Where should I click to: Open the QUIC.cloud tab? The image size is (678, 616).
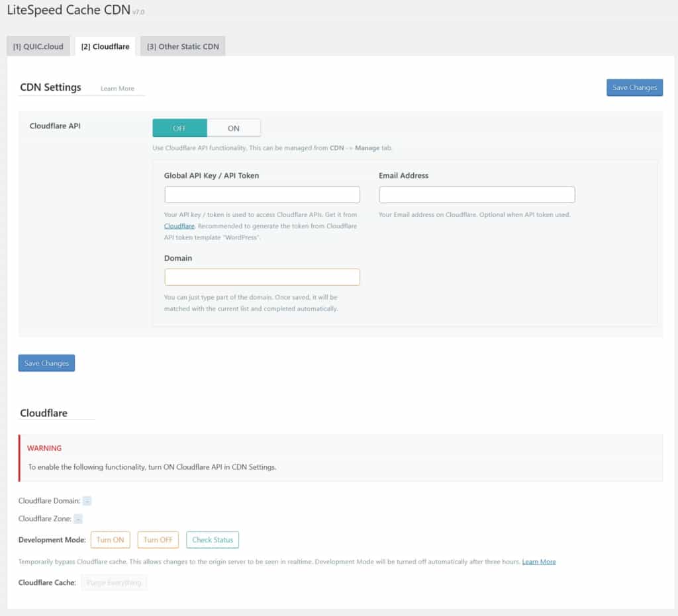38,46
